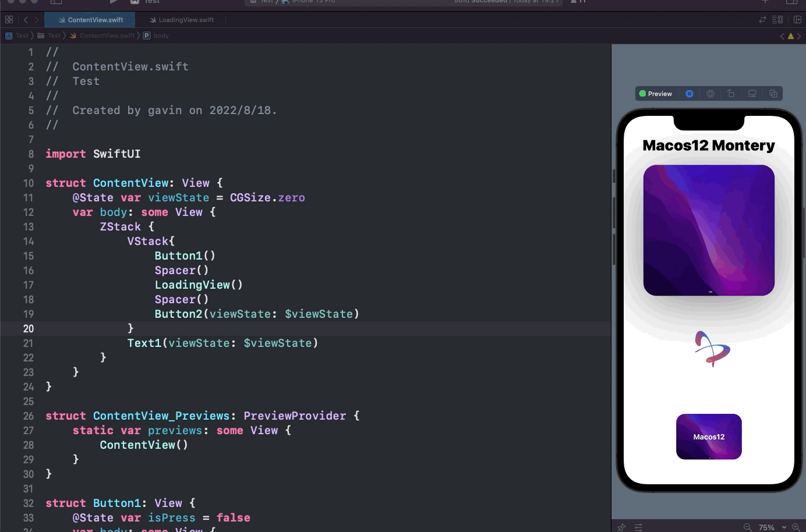The height and width of the screenshot is (532, 806).
Task: Duplicate the preview
Action: point(773,94)
